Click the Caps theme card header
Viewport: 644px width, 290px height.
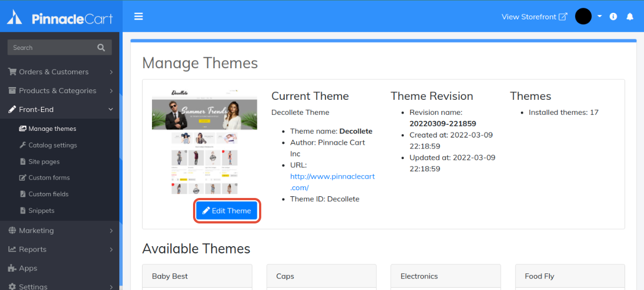[322, 276]
